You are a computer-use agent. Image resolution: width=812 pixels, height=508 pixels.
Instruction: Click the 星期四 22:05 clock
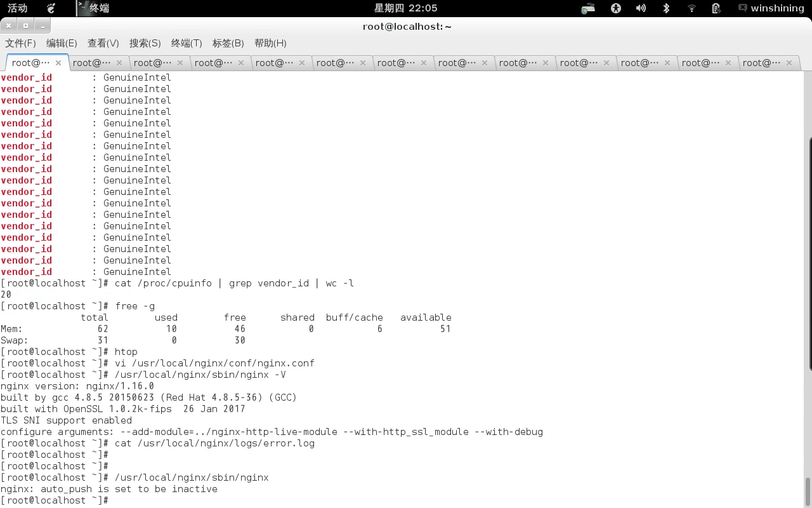406,8
